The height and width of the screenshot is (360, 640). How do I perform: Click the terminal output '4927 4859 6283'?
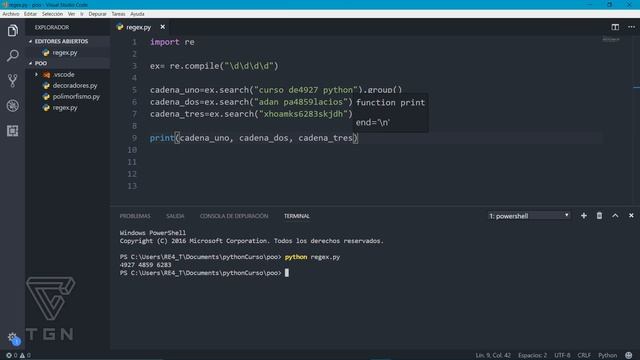point(145,265)
